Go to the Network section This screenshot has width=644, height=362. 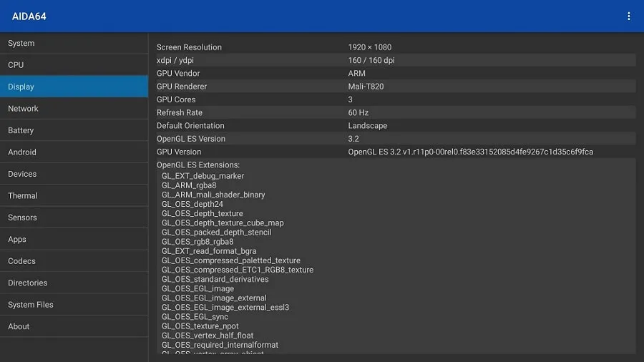point(74,109)
